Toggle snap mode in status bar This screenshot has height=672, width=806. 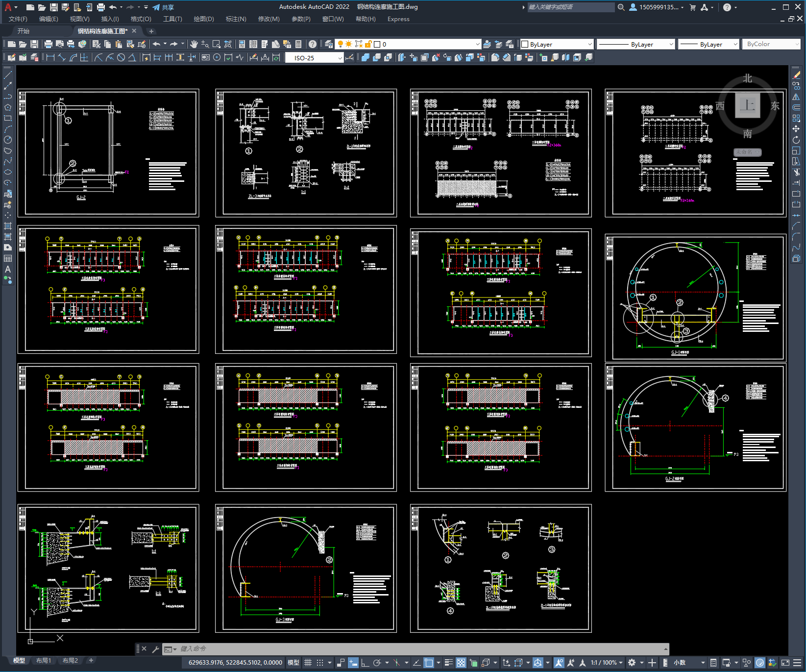pyautogui.click(x=320, y=663)
